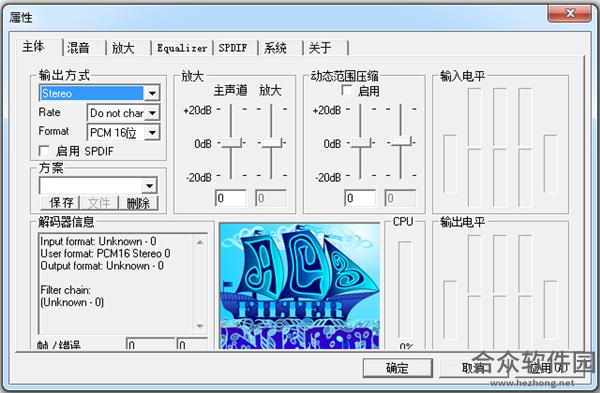Screen dimensions: 600x393
Task: Enable the 启用 SPDIF checkbox
Action: tap(44, 151)
